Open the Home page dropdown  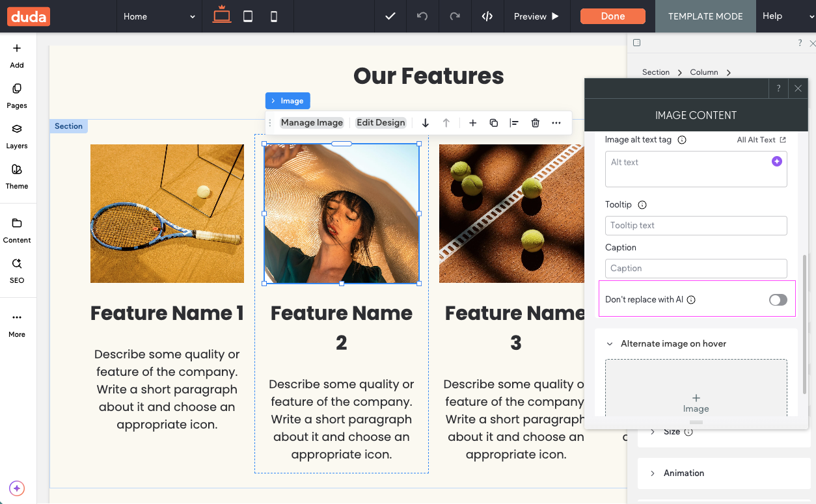click(158, 16)
